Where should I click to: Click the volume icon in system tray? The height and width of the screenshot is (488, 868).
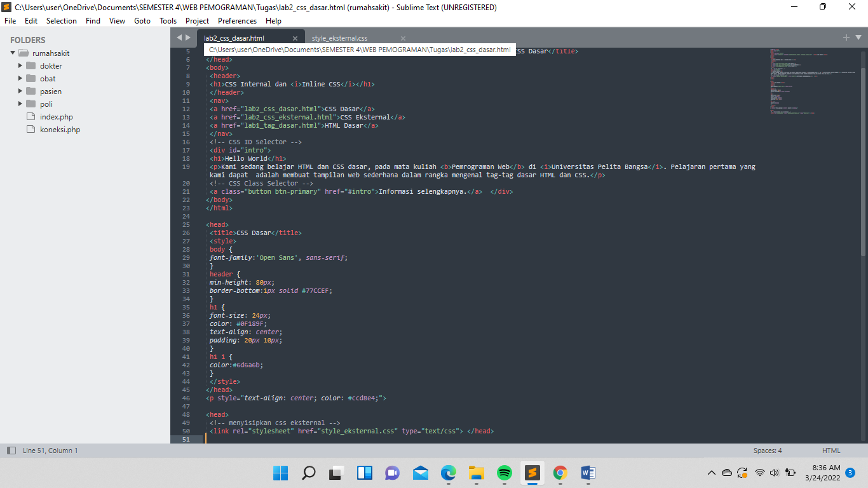pyautogui.click(x=775, y=473)
